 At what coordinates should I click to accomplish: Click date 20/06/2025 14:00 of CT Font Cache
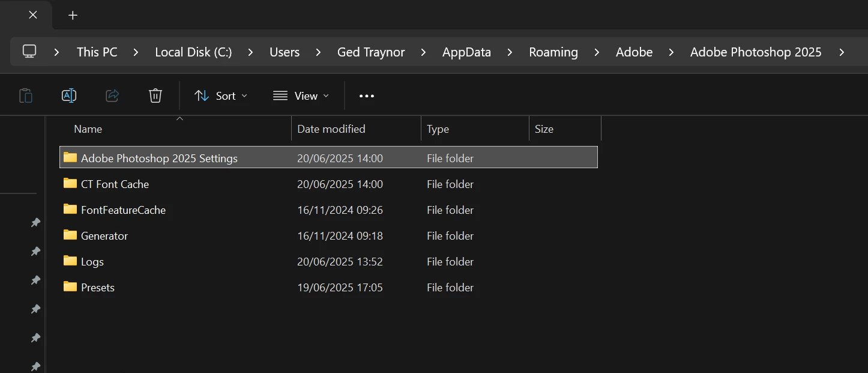[x=340, y=184]
